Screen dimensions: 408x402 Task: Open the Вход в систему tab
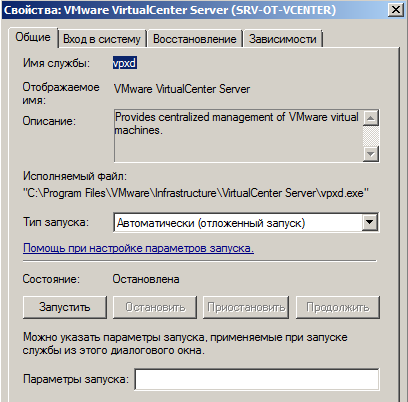pyautogui.click(x=102, y=39)
